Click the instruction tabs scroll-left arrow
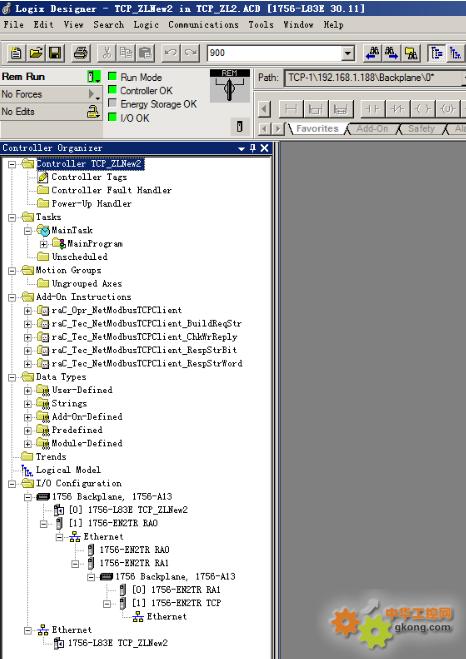This screenshot has width=466, height=659. [264, 128]
